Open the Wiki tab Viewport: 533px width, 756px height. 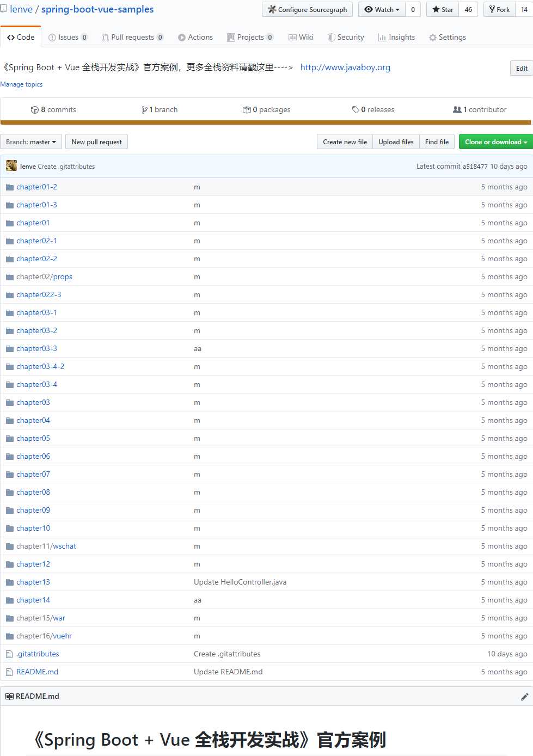(301, 37)
